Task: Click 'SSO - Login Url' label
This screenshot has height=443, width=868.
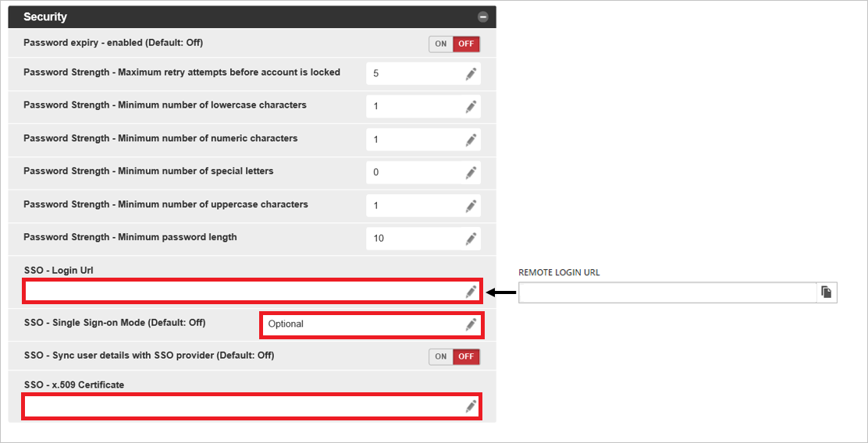Action: coord(58,270)
